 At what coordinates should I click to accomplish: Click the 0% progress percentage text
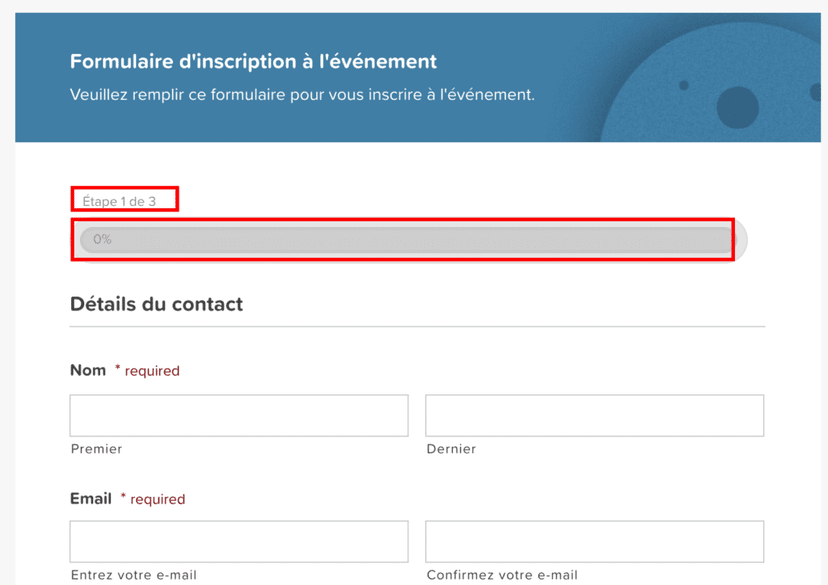click(x=102, y=240)
